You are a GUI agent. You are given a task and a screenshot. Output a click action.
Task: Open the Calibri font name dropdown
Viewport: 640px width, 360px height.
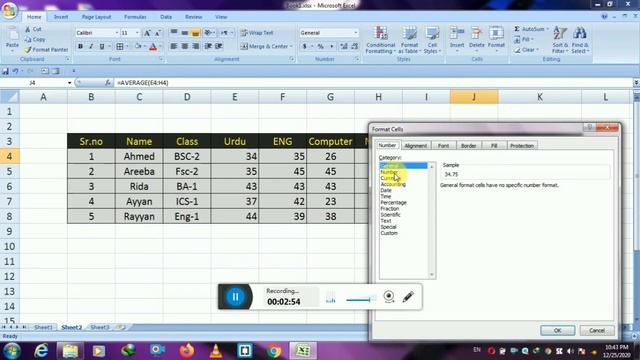pos(117,33)
